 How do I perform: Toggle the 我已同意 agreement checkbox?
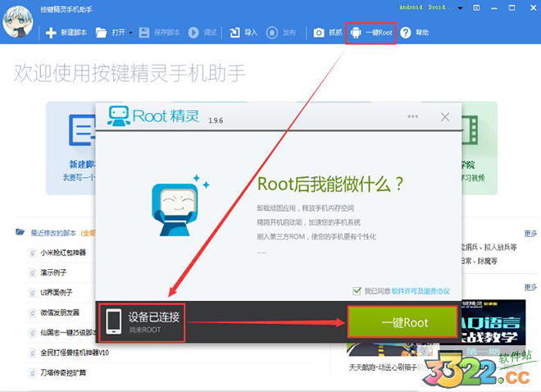(x=357, y=291)
